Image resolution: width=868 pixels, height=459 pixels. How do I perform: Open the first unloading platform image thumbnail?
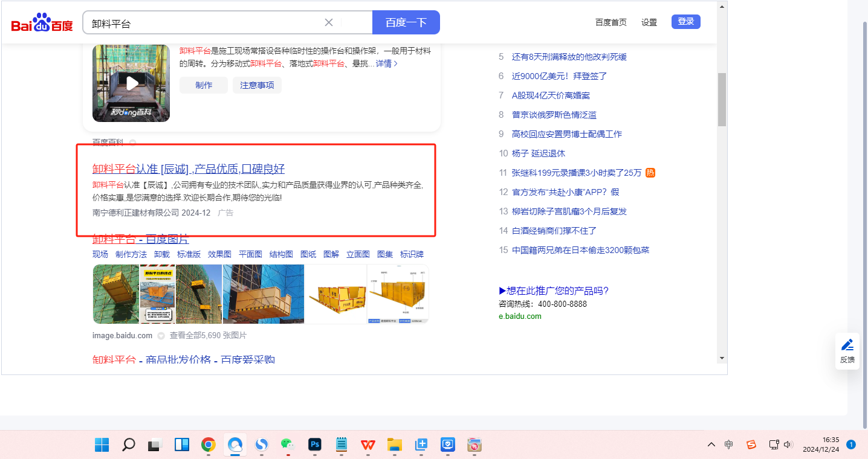tap(116, 294)
